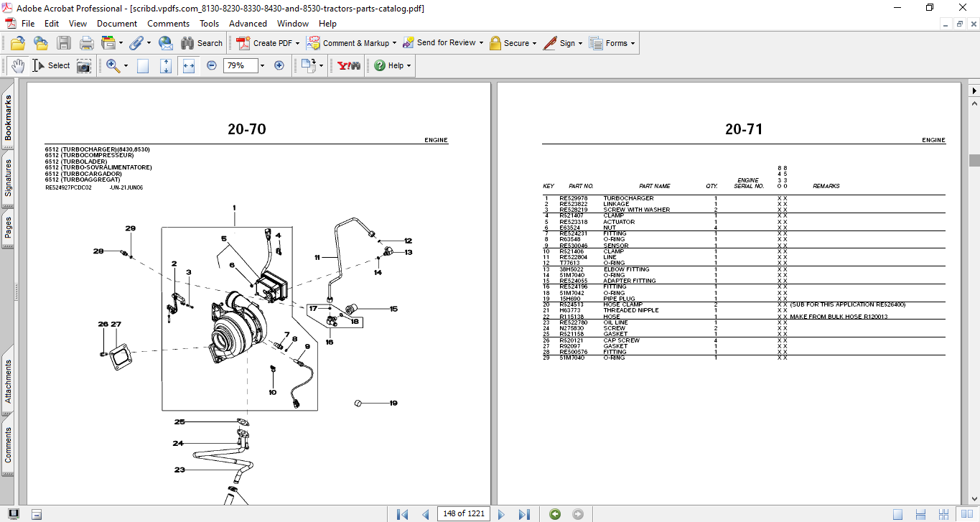Image resolution: width=980 pixels, height=522 pixels.
Task: Email the document with the envelope icon
Action: (165, 43)
